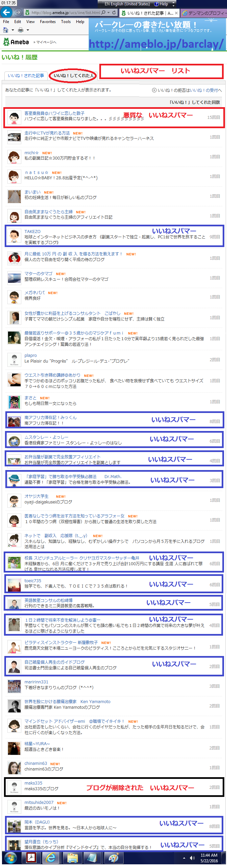This screenshot has height=868, width=227.
Task: Open the toeic735 user avatar thumbnail
Action: pos(14,585)
